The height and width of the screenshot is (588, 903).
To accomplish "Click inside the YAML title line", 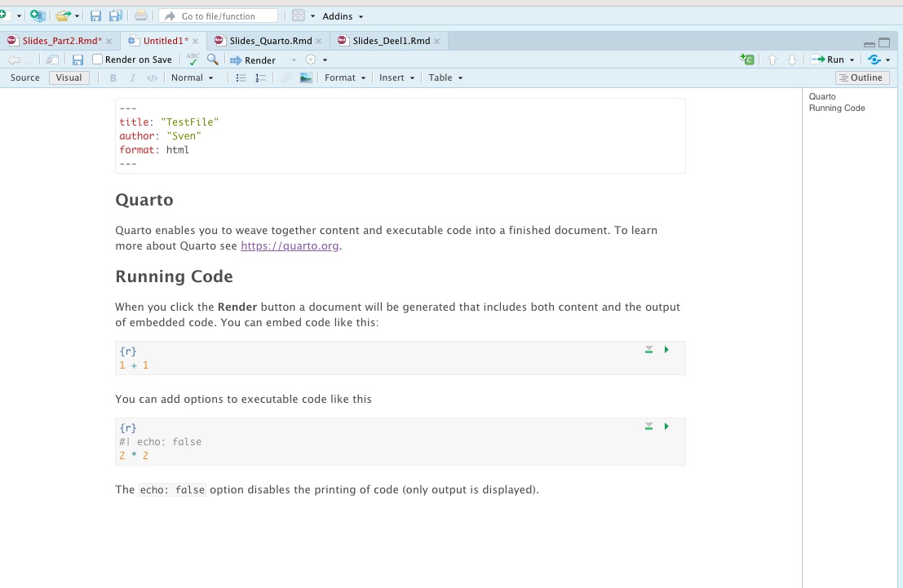I will click(170, 122).
